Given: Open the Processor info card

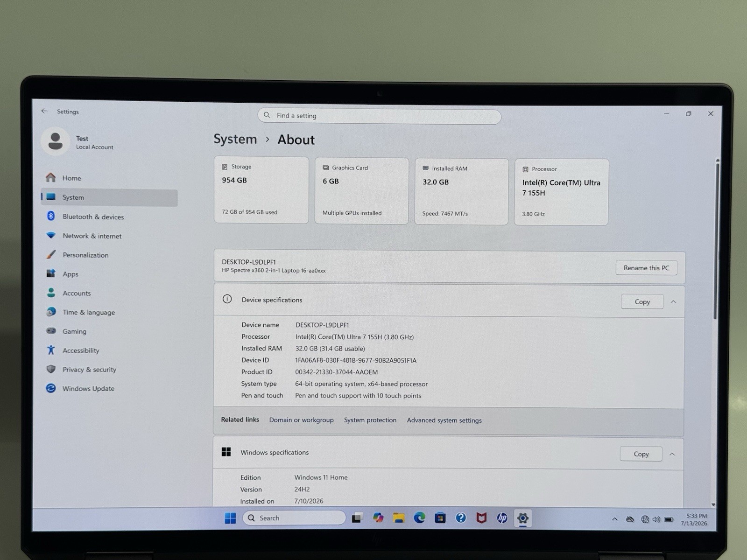Looking at the screenshot, I should [x=561, y=192].
